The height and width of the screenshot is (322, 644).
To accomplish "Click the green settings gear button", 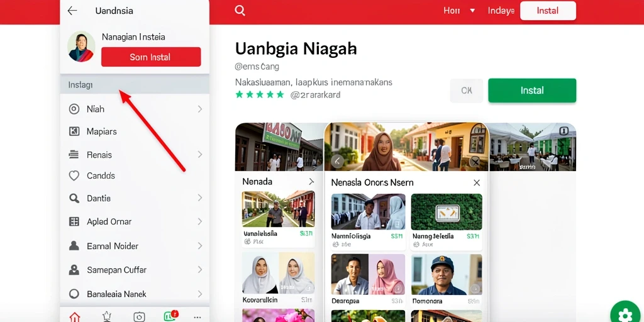I will coord(625,314).
